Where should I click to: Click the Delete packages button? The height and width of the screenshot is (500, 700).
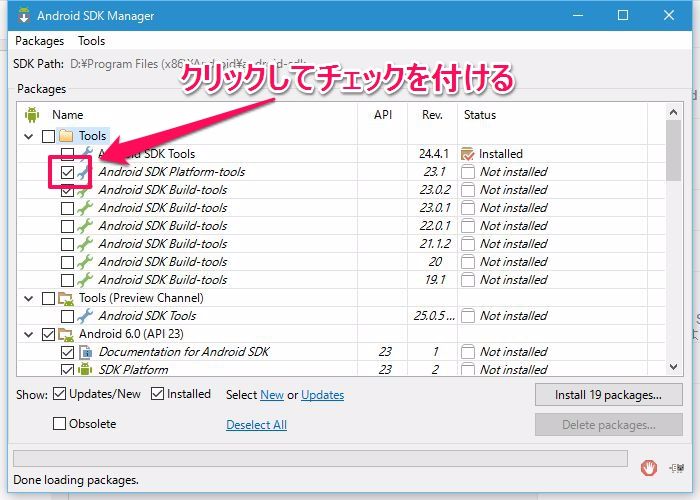click(x=608, y=425)
